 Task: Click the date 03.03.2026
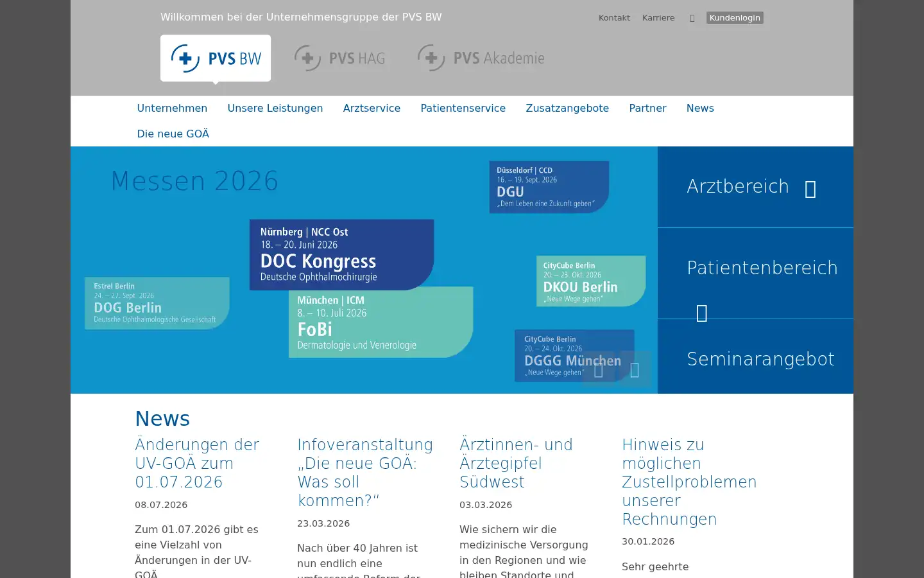(486, 505)
